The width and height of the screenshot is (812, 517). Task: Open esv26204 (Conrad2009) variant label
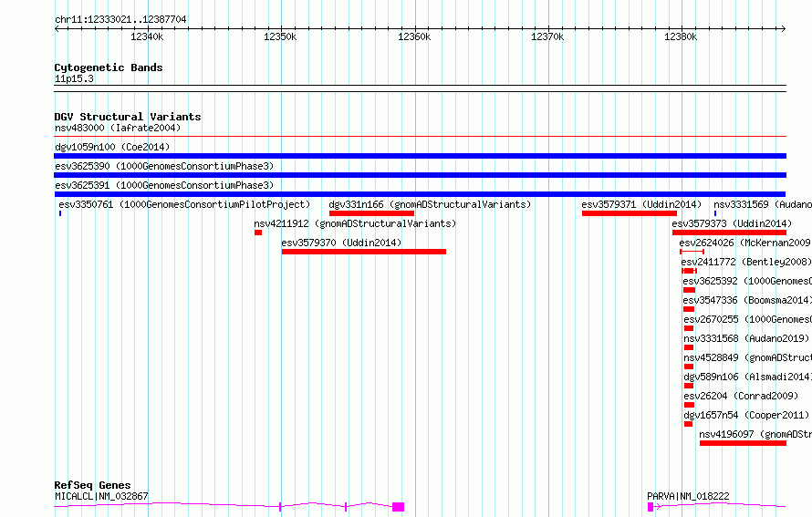pyautogui.click(x=741, y=396)
